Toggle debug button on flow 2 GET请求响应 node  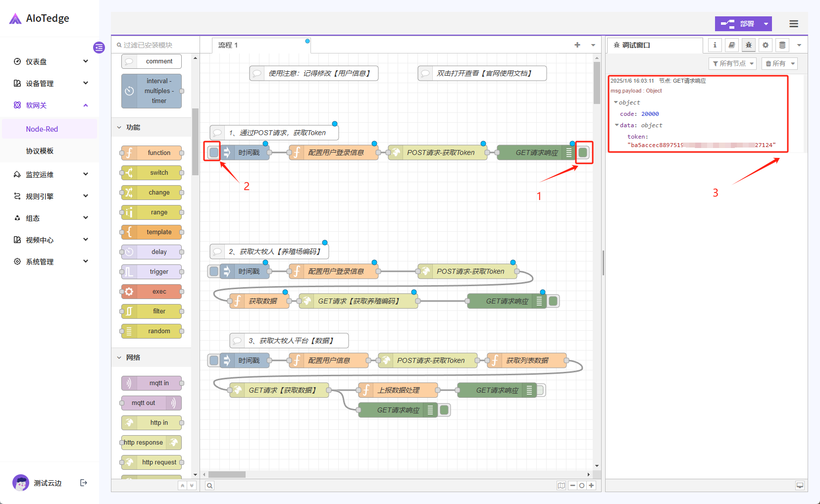click(x=554, y=301)
